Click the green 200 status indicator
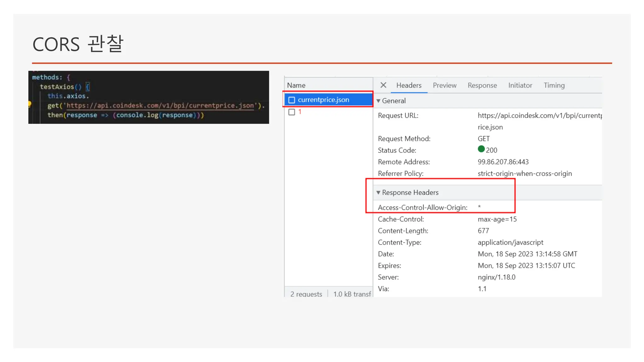Viewport: 644px width, 362px height. [481, 149]
